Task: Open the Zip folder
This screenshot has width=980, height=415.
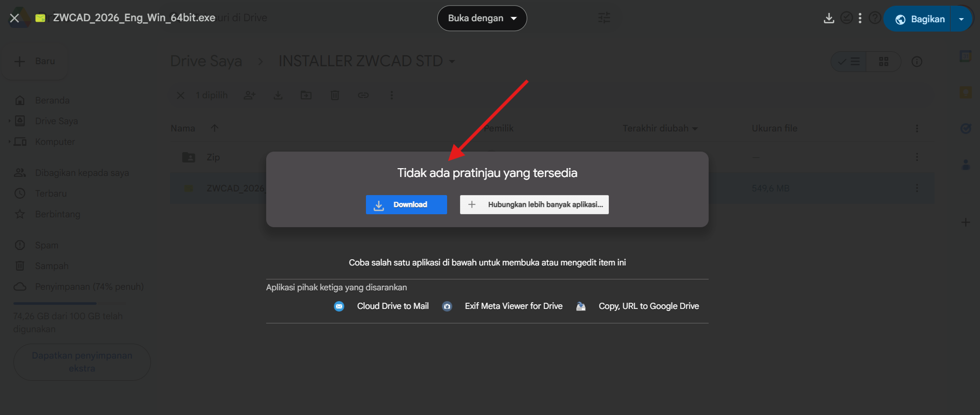Action: click(213, 157)
